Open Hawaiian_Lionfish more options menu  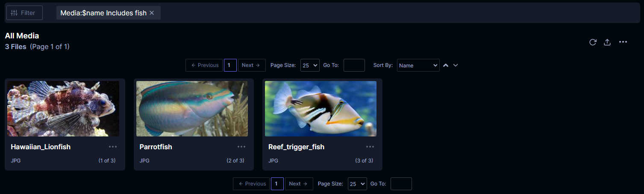click(113, 147)
